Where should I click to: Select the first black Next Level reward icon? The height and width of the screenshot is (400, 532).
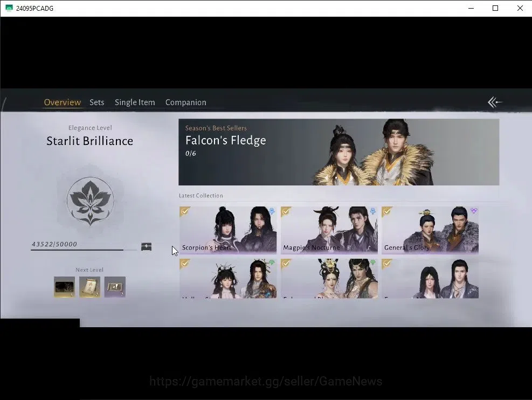pos(65,287)
